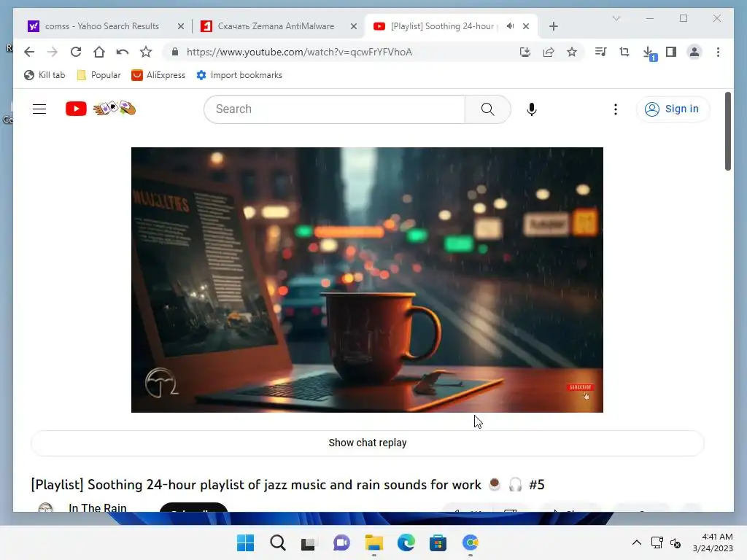The height and width of the screenshot is (560, 747).
Task: Open the browser home page
Action: (x=99, y=52)
